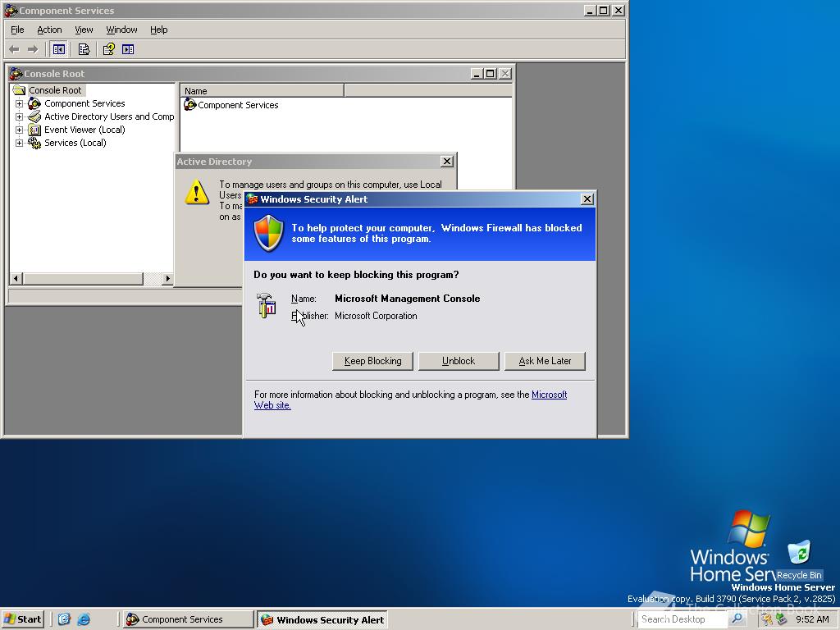Screen dimensions: 840x630
Task: Click the Windows Firewall shield icon
Action: click(x=268, y=233)
